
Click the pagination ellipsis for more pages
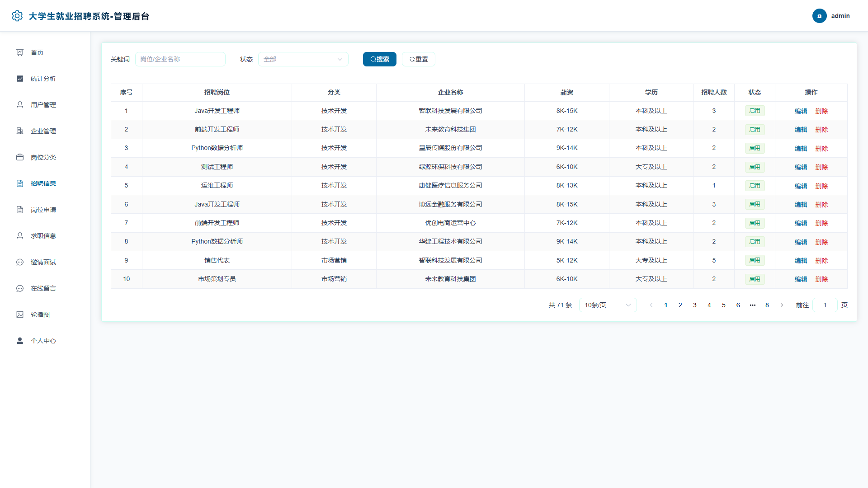point(753,305)
